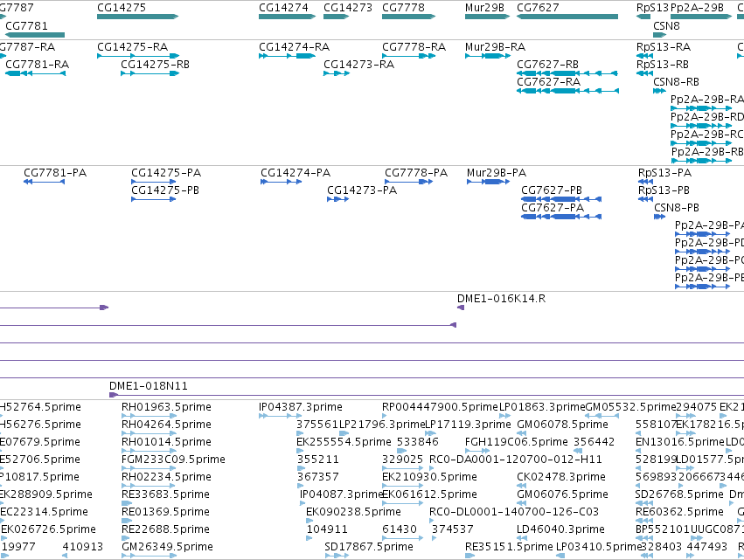Viewport: 744px width, 560px height.
Task: Select protein CG7627-PB
Action: pyautogui.click(x=552, y=190)
